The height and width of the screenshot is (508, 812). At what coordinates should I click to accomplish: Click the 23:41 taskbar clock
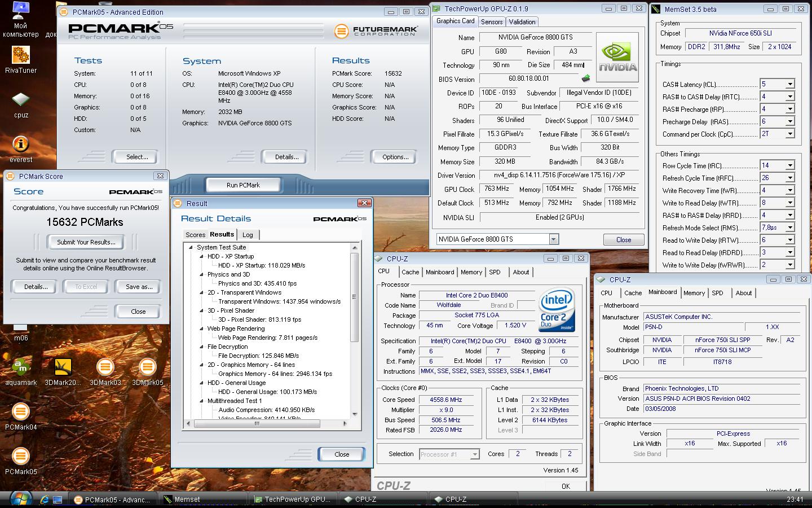click(x=795, y=500)
